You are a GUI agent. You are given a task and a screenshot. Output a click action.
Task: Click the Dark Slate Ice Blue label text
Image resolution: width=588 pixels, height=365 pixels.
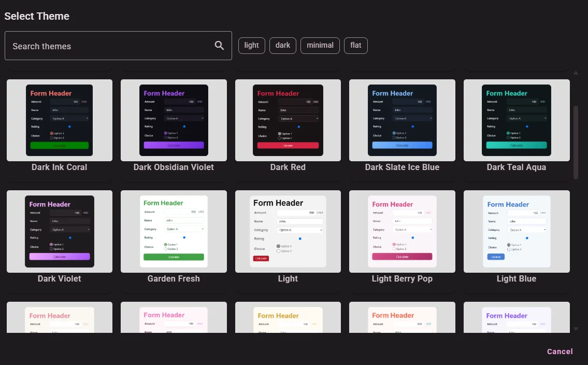point(402,167)
